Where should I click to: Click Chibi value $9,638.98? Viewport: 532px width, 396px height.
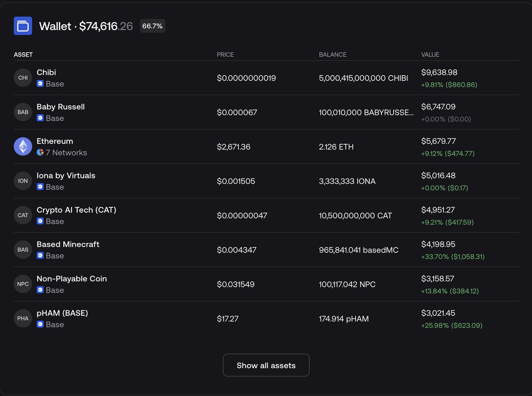[x=439, y=72]
